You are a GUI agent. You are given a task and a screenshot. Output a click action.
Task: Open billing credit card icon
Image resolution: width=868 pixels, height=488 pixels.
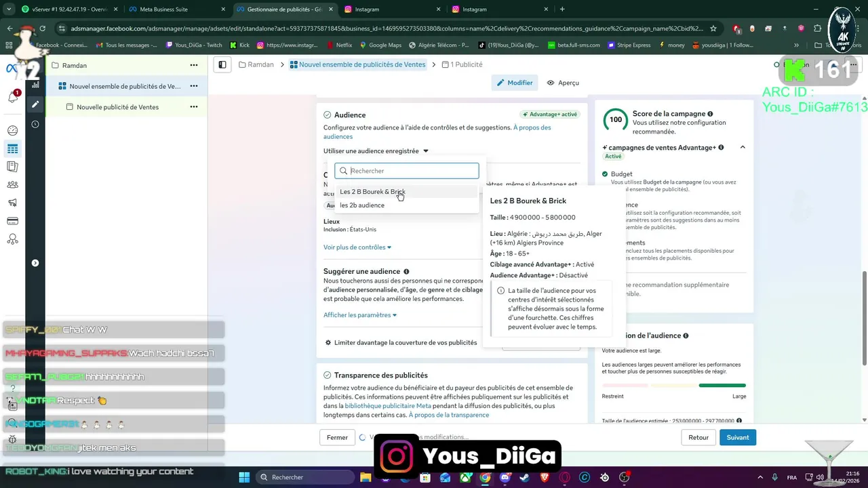click(12, 221)
